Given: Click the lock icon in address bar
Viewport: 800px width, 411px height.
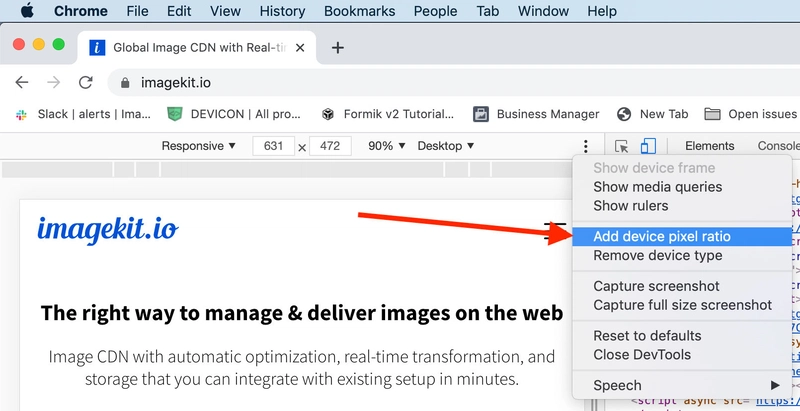Looking at the screenshot, I should click(x=125, y=83).
